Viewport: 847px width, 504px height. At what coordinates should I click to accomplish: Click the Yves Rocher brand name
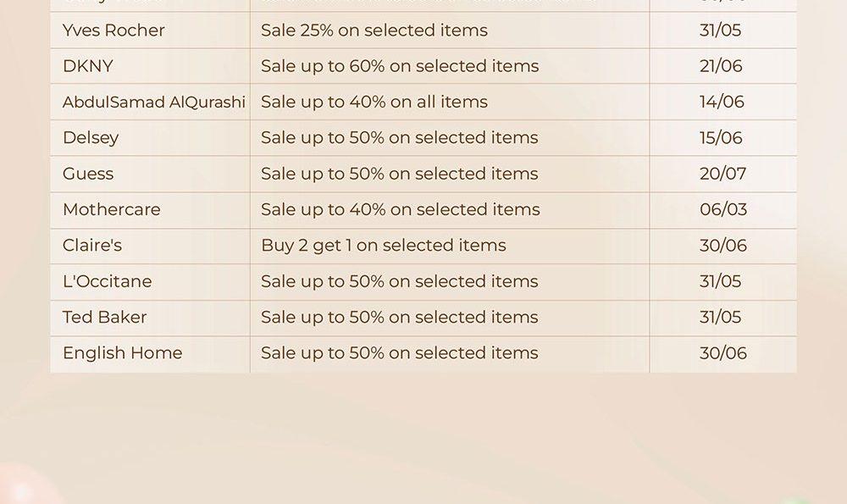(113, 30)
